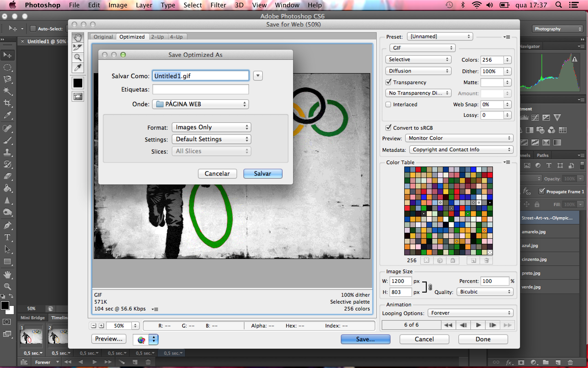This screenshot has height=368, width=588.
Task: Click the Salvar button
Action: (263, 173)
